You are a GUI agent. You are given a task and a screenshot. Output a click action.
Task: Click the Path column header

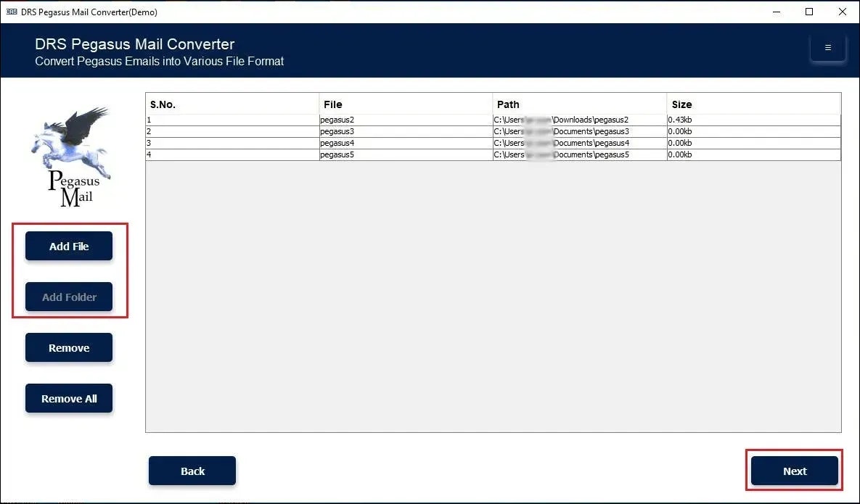(580, 104)
